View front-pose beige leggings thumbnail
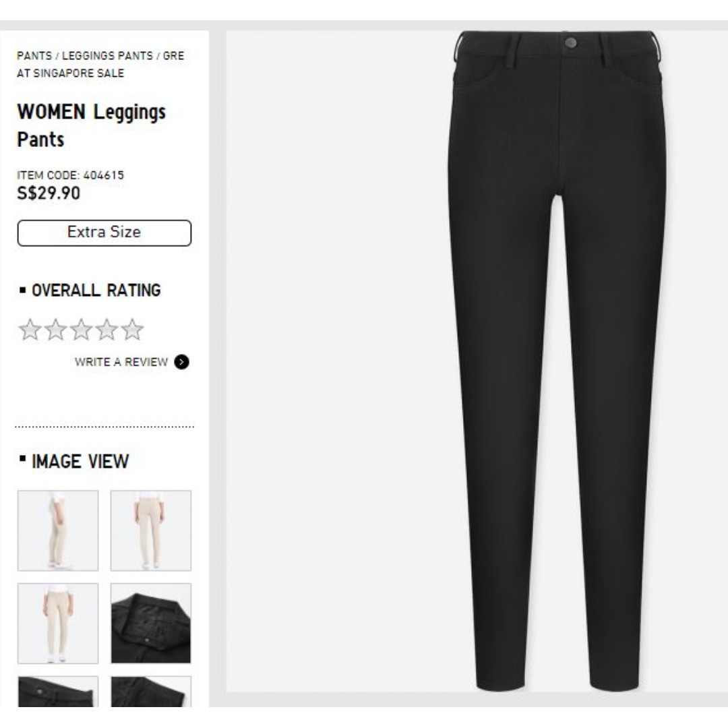Screen dimensions: 728x728 pos(58,624)
